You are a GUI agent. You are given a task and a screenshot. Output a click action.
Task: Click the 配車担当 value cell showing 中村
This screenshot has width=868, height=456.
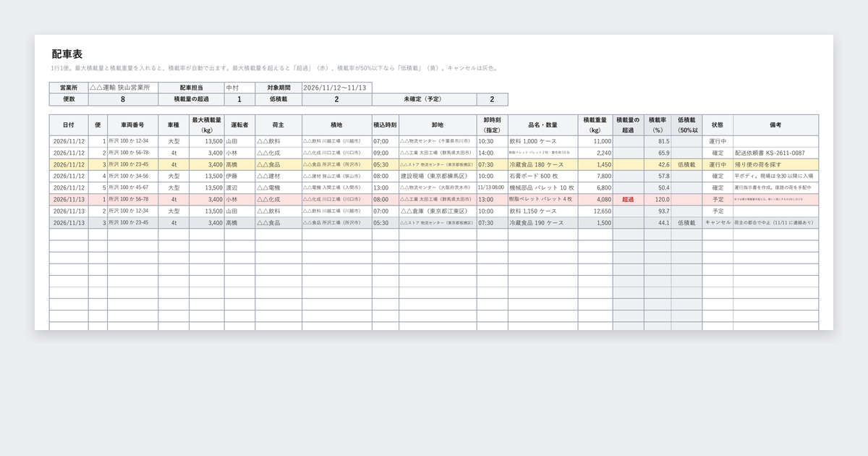(240, 88)
